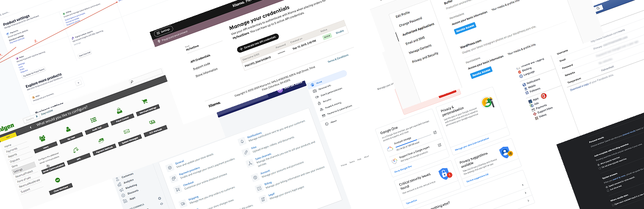The image size is (644, 209).
Task: Open Merchant Settings cart icon in Adyen
Action: [144, 101]
